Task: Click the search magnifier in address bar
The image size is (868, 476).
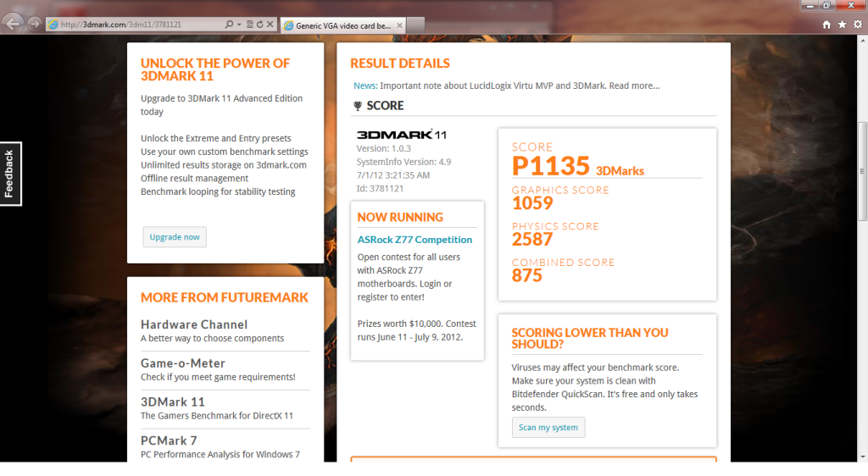Action: (229, 25)
